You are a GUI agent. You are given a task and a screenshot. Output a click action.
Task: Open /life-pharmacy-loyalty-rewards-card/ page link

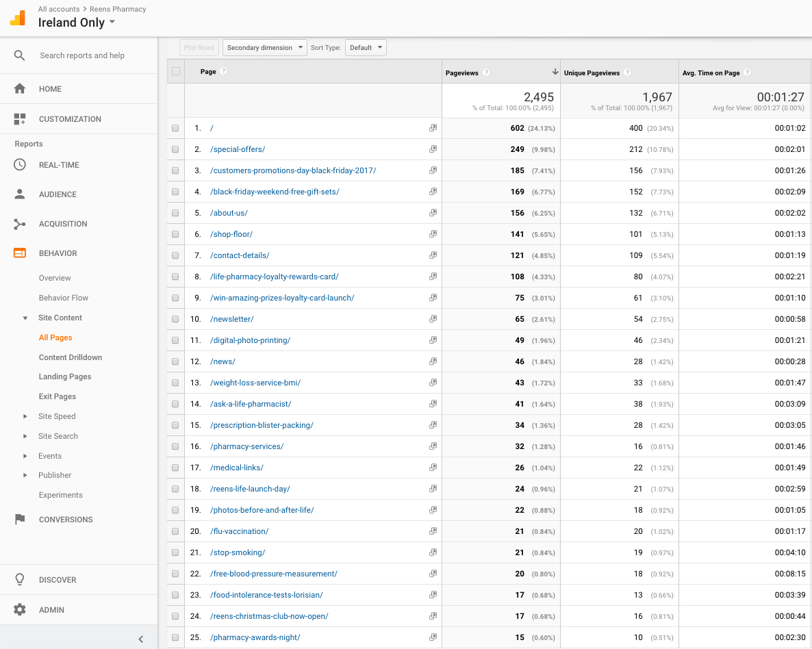coord(275,277)
